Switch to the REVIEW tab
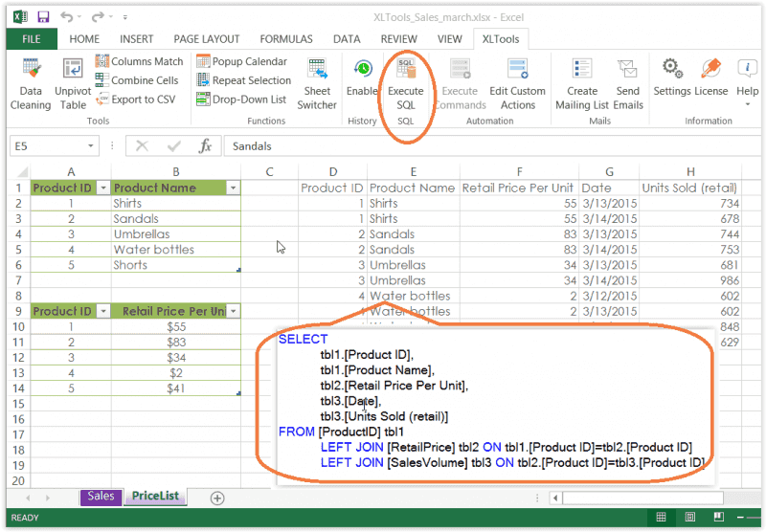 pos(399,39)
